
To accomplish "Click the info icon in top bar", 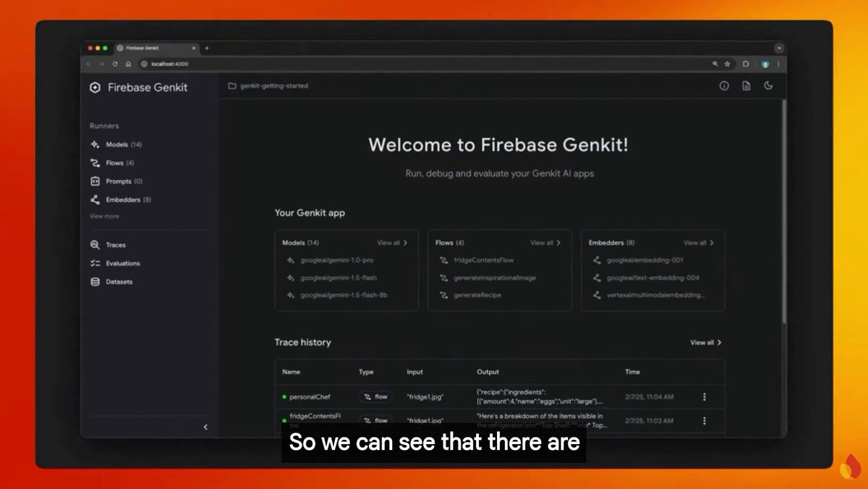I will (x=724, y=85).
